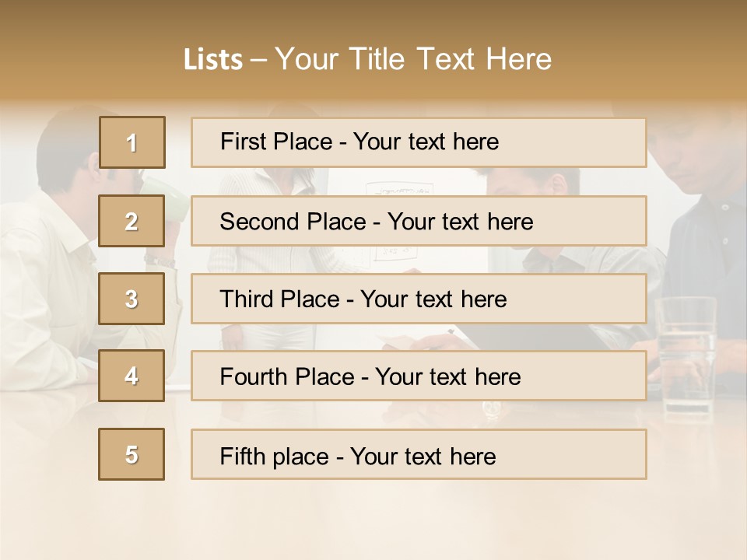This screenshot has width=747, height=560.
Task: Click the slide title text
Action: point(367,59)
